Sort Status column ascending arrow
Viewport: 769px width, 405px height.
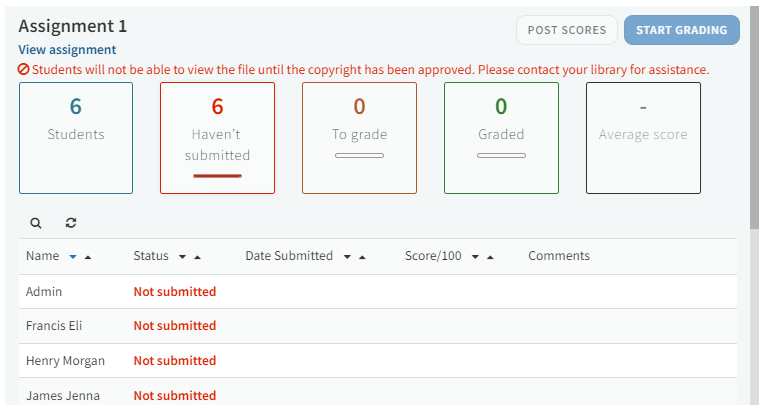pos(198,257)
